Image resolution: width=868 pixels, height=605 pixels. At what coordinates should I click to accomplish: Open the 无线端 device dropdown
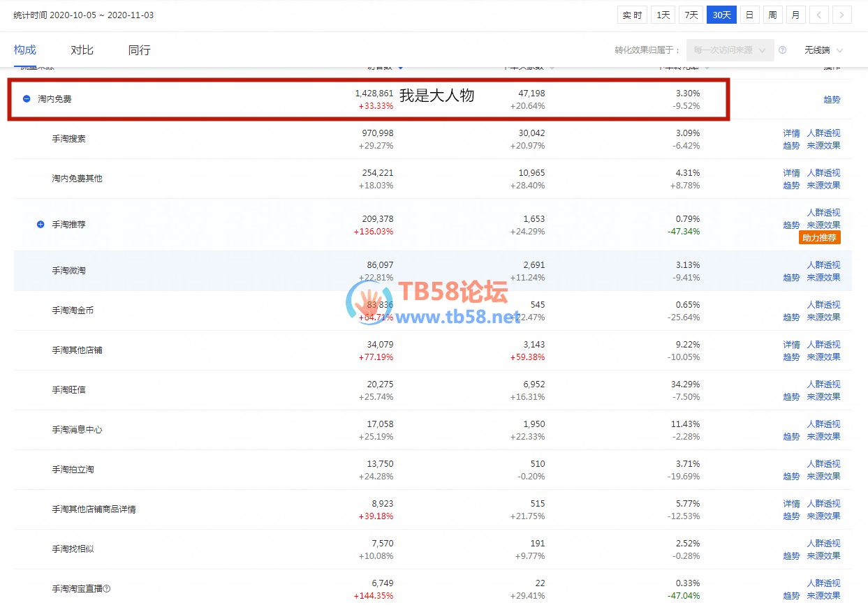tap(823, 50)
